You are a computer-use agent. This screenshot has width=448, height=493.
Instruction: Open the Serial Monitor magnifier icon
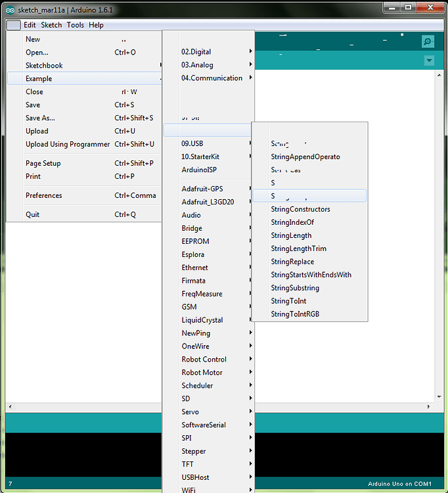tap(428, 41)
